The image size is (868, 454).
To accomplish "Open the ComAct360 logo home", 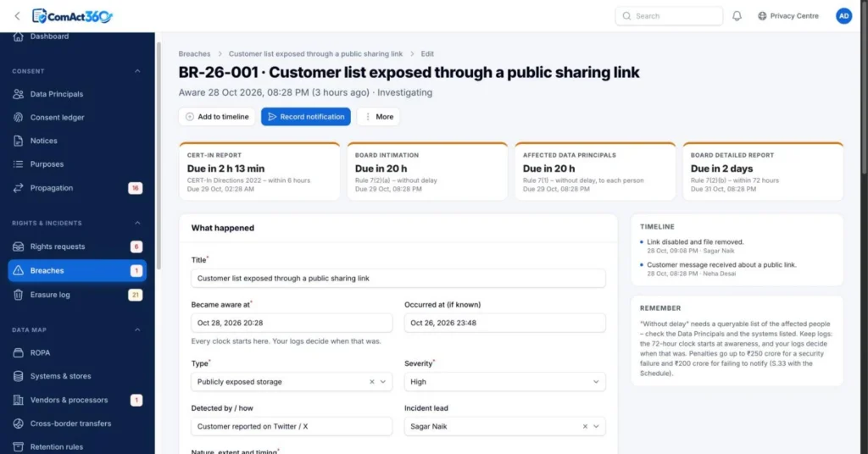I will (x=72, y=16).
